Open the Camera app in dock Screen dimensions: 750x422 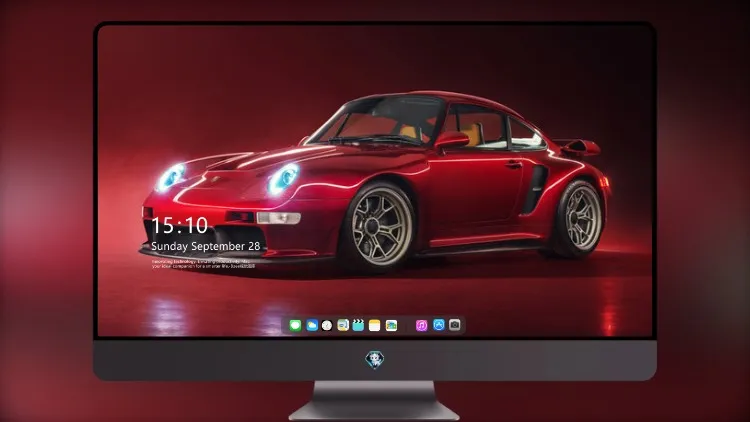click(455, 325)
